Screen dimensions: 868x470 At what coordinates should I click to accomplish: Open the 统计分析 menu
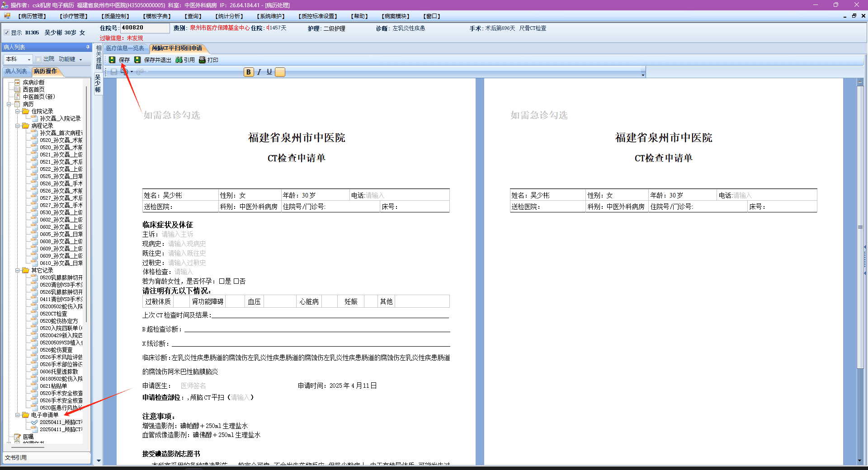229,16
